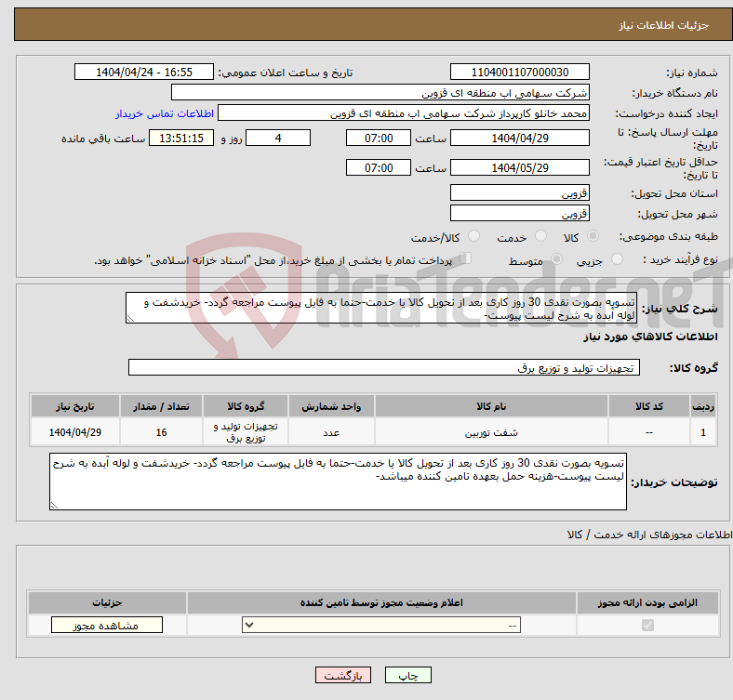Click the واحد شمارش column header
The width and height of the screenshot is (733, 700).
[331, 406]
